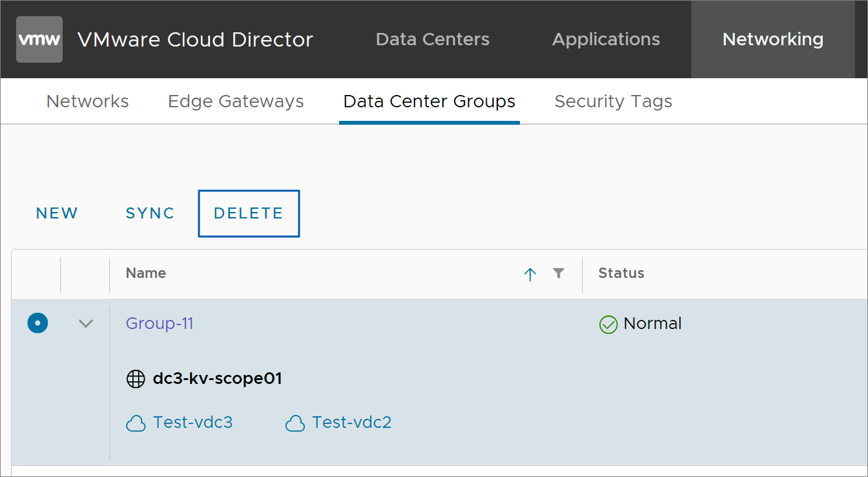Click the cloud icon next to Test-vdc3
Screen dimensions: 868x477
(x=136, y=423)
